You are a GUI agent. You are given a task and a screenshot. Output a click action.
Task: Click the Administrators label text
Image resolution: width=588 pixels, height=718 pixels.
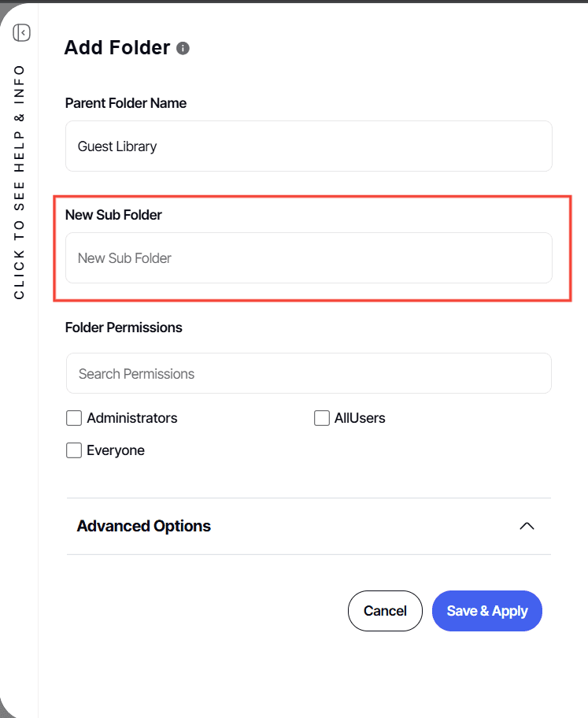coord(132,418)
